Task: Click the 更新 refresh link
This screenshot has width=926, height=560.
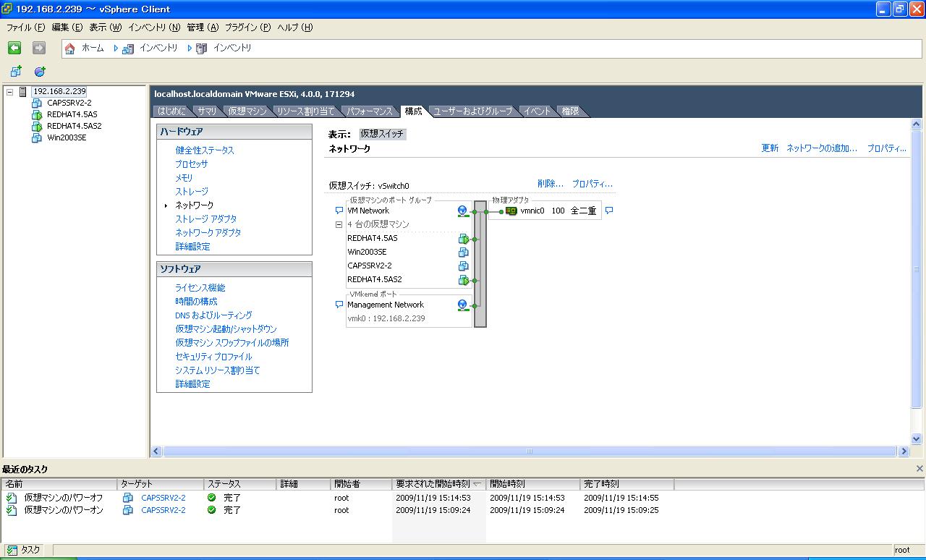Action: tap(770, 148)
